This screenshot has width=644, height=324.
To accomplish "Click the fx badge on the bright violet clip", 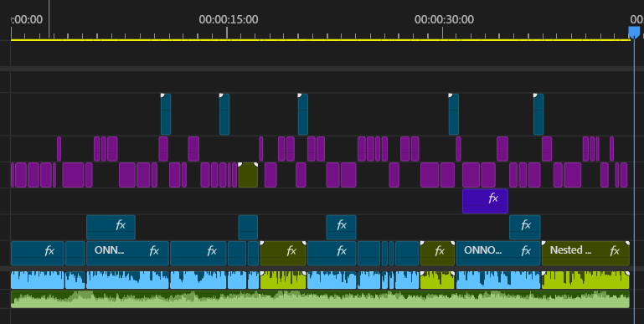I will (x=493, y=198).
